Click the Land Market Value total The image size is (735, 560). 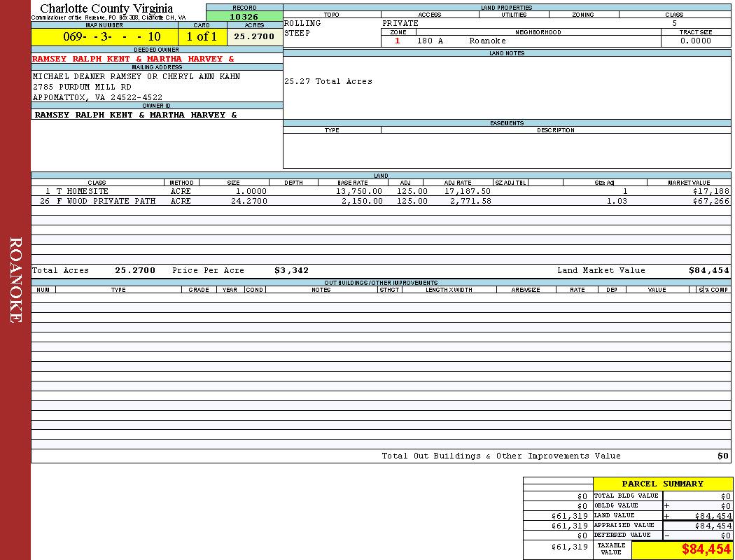click(708, 271)
